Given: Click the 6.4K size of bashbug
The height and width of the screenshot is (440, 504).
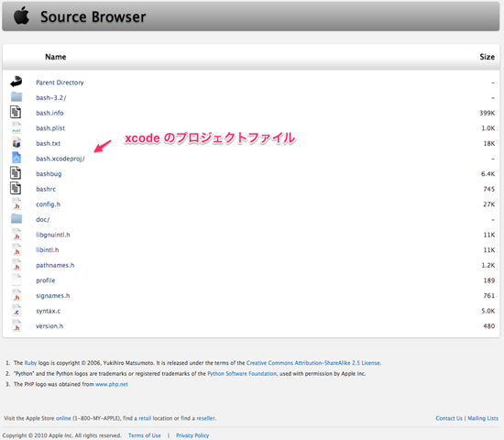Looking at the screenshot, I should (x=488, y=173).
